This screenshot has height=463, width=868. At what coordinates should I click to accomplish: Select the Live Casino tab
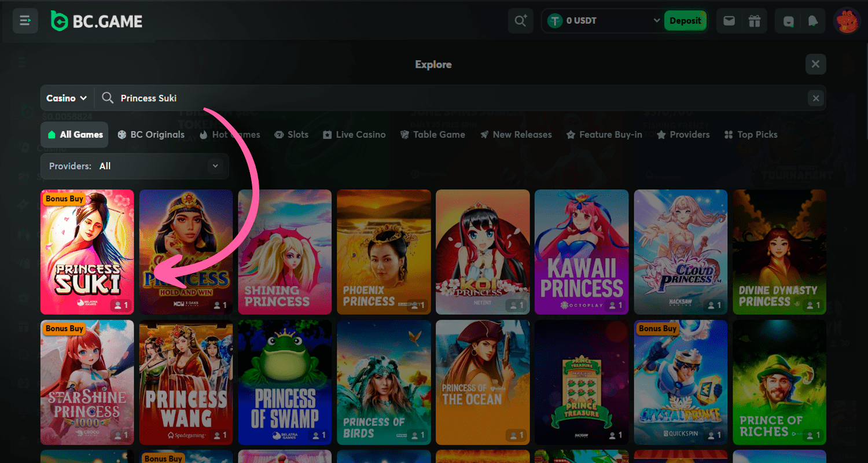[x=354, y=134]
